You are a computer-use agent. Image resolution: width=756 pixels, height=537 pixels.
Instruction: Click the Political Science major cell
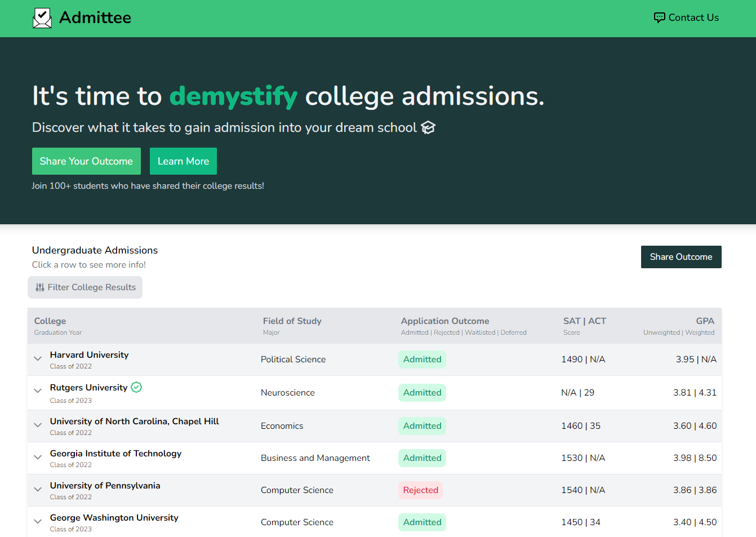point(293,360)
